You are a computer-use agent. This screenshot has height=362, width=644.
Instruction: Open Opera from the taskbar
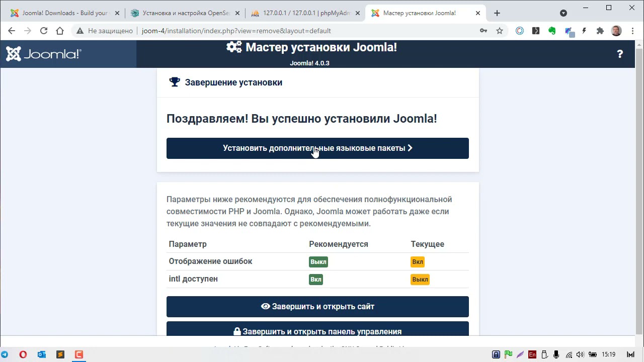[x=23, y=354]
